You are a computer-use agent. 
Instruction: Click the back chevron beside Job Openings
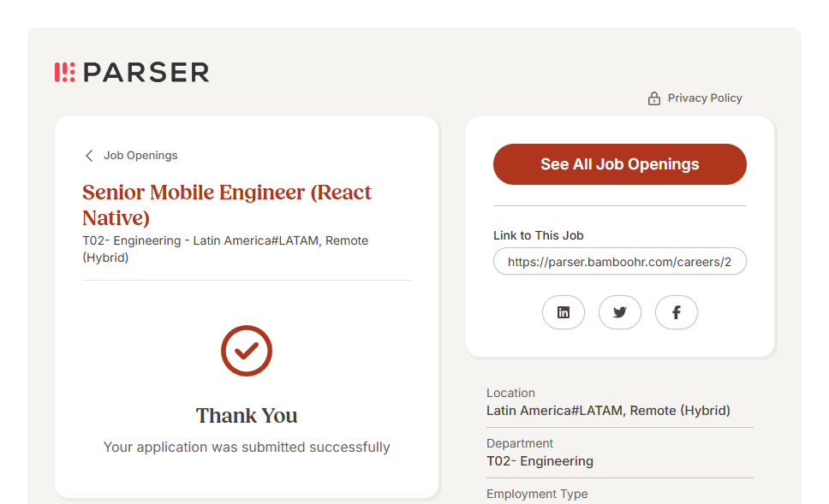coord(89,156)
